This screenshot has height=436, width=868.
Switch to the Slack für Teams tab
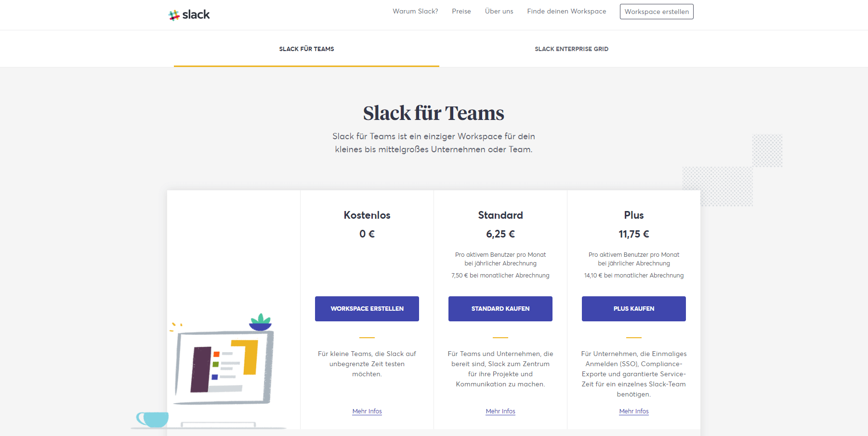[x=306, y=49]
